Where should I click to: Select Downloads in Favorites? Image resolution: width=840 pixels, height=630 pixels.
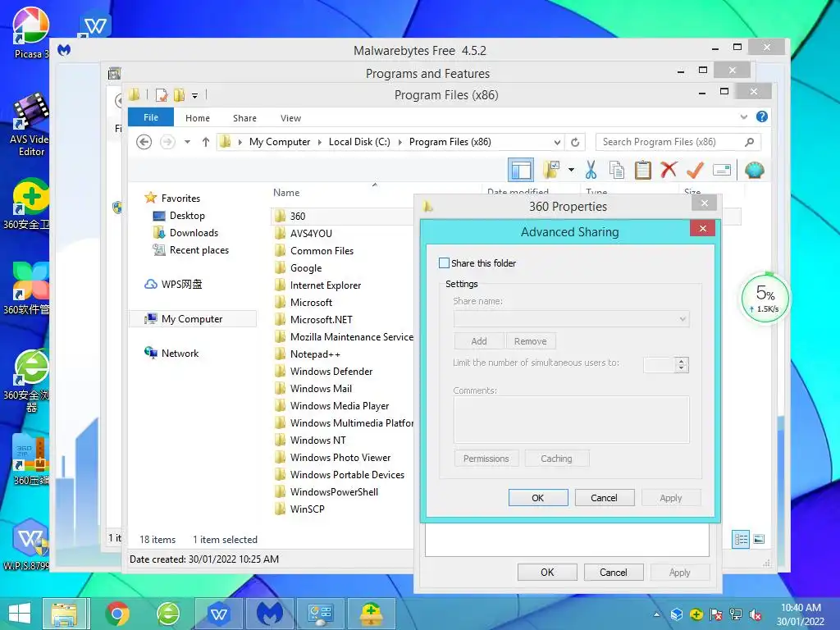(x=194, y=233)
